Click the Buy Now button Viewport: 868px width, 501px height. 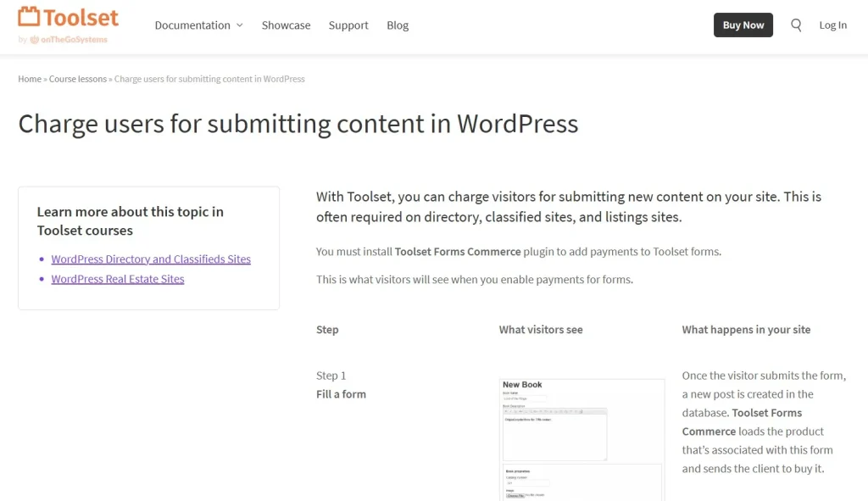point(743,25)
